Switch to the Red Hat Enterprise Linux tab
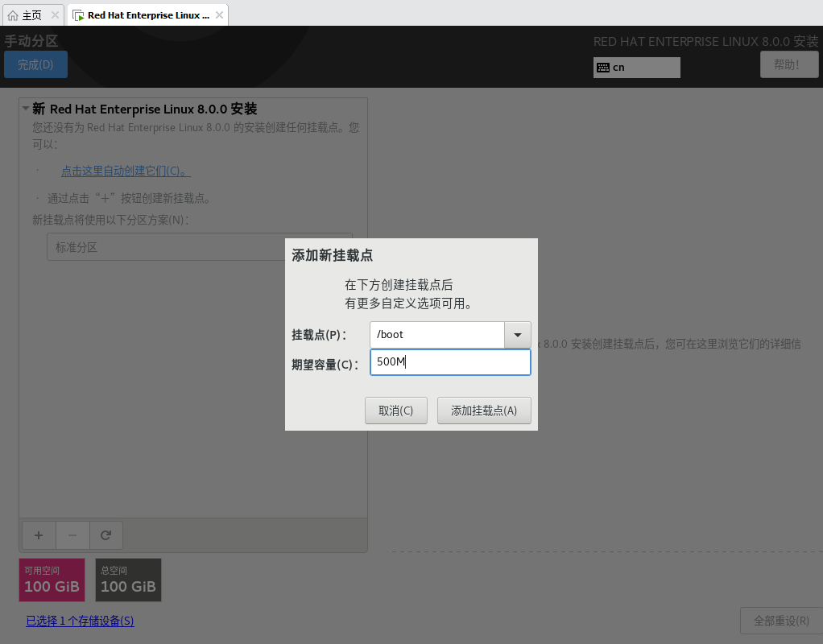The image size is (823, 644). (147, 15)
